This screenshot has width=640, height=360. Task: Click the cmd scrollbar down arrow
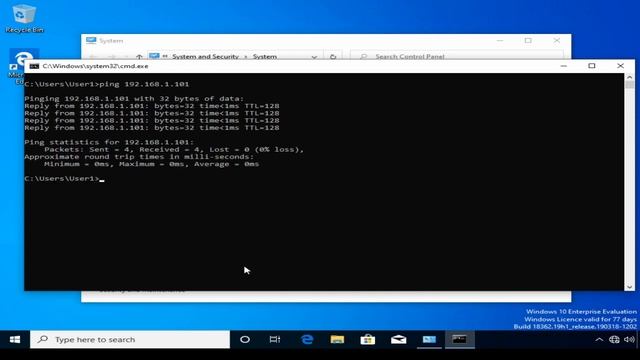click(x=629, y=287)
